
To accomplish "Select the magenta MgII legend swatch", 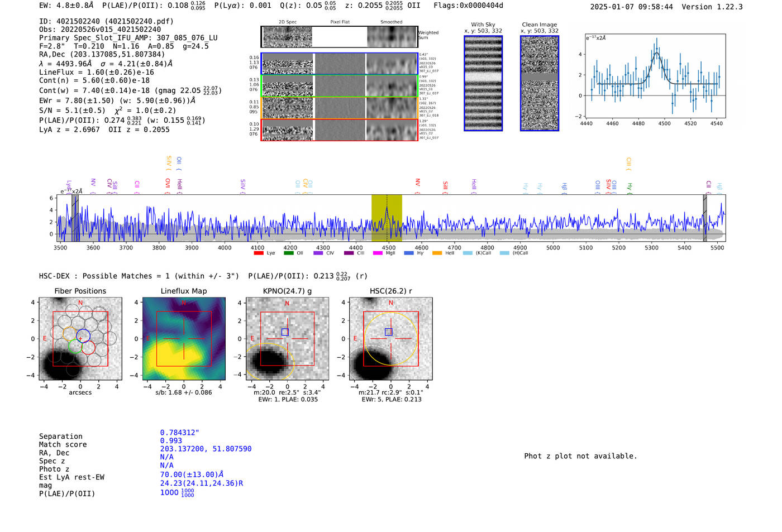I will [x=378, y=253].
